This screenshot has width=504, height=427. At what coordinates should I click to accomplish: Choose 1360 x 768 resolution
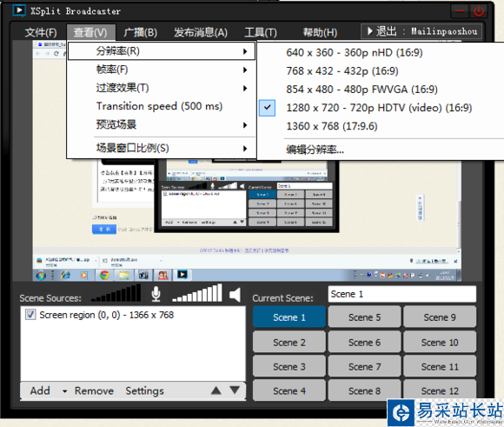(x=379, y=126)
